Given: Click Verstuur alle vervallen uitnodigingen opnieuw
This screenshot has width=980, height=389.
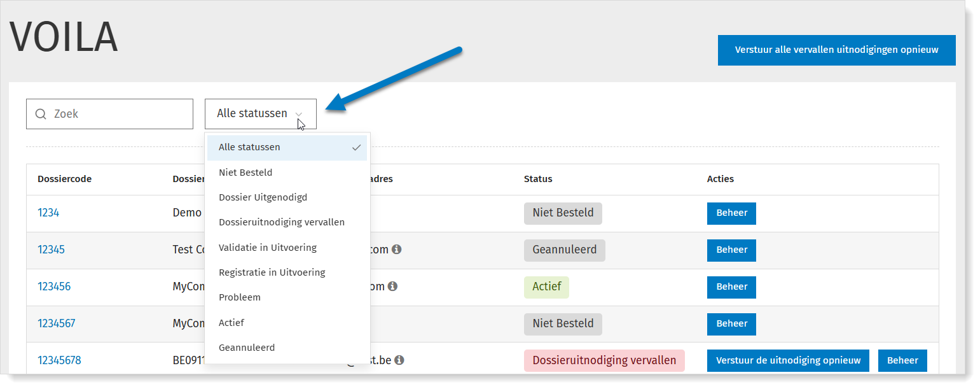Looking at the screenshot, I should pyautogui.click(x=836, y=50).
